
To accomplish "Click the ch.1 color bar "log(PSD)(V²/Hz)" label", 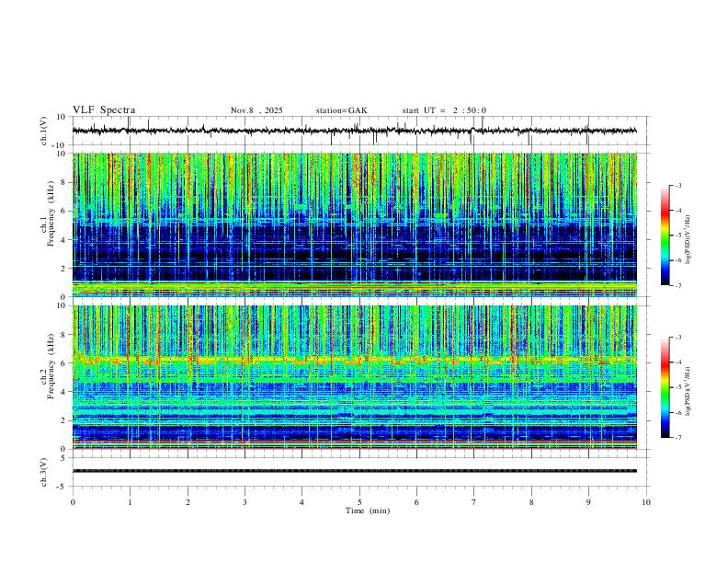I will point(688,239).
